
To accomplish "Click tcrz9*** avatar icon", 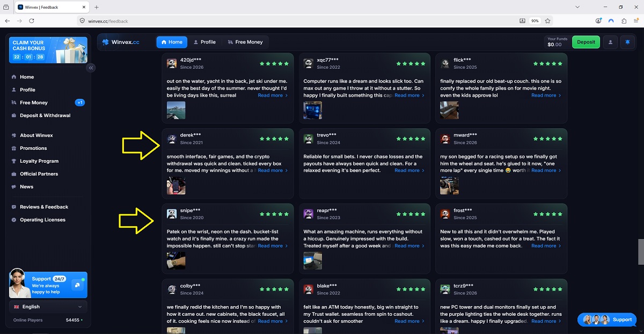I will tap(445, 289).
